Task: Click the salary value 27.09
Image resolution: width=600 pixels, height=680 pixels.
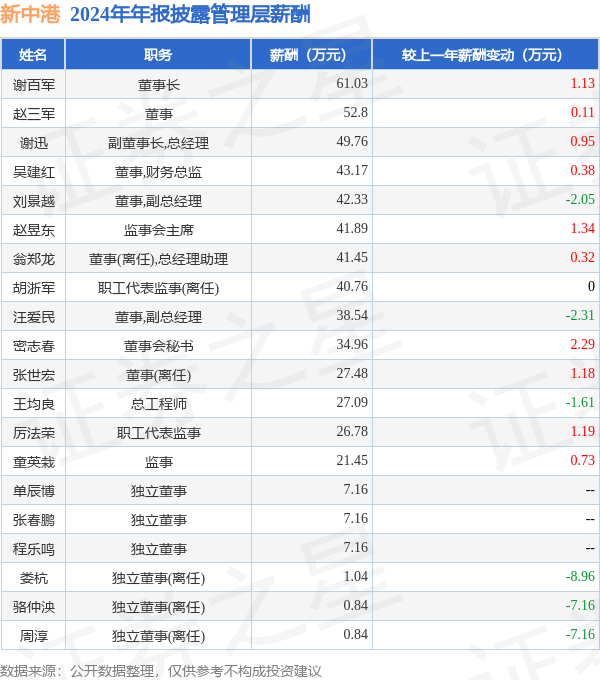Action: 352,402
